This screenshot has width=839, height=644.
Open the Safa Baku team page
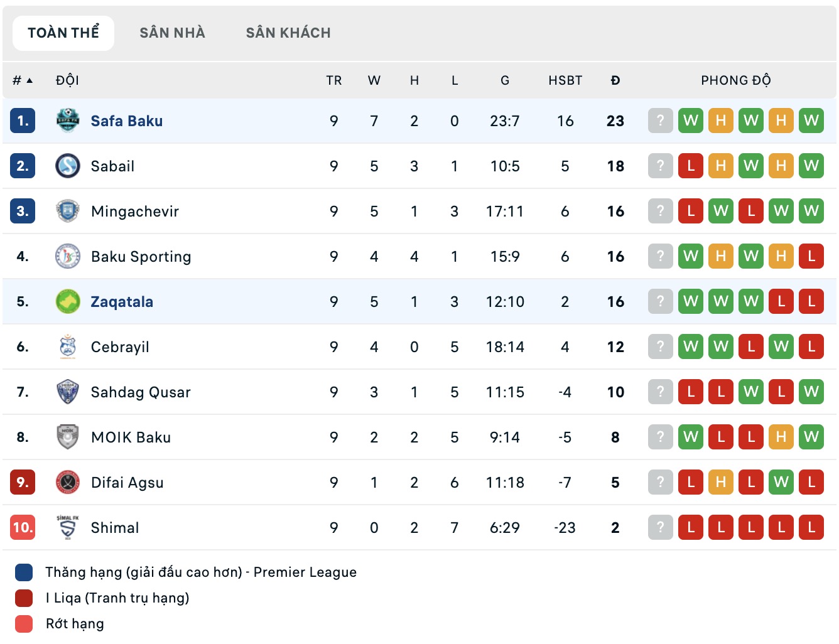127,121
